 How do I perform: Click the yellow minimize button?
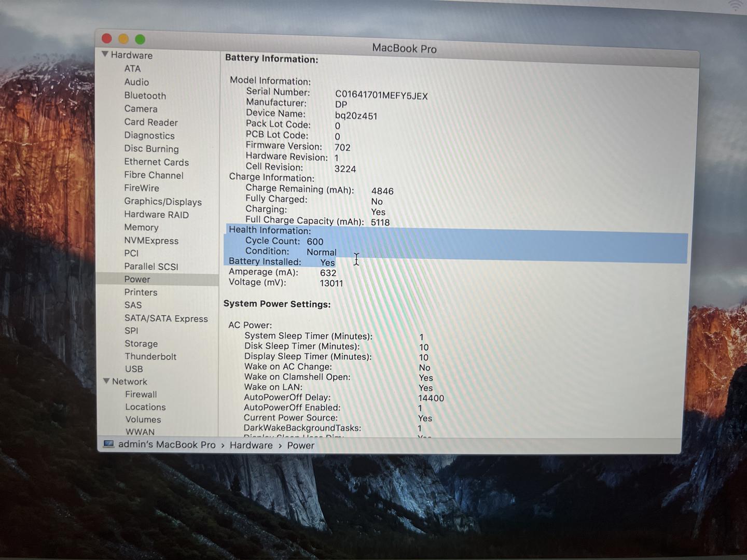coord(123,39)
